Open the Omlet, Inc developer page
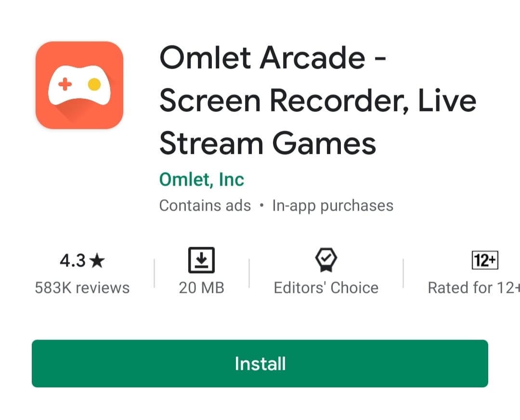This screenshot has width=520, height=420. tap(202, 179)
